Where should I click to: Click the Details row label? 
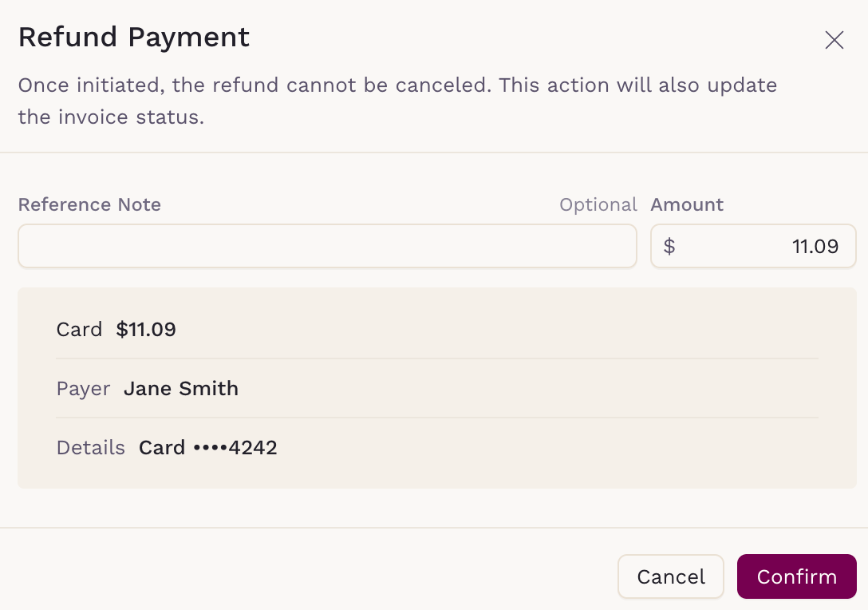pyautogui.click(x=90, y=448)
